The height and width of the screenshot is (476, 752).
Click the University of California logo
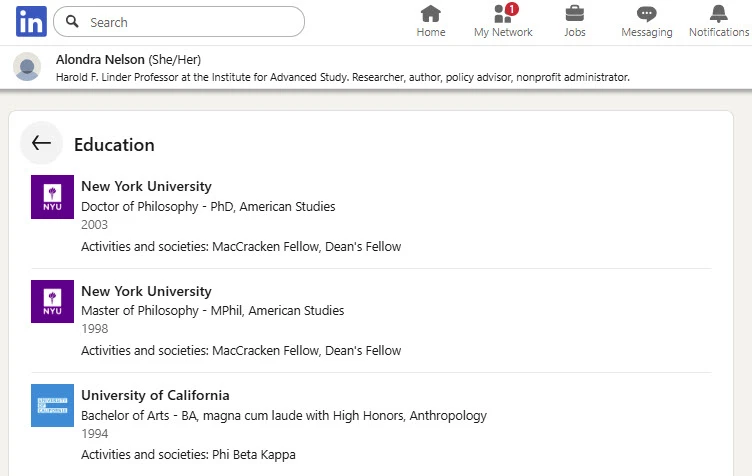(x=52, y=405)
